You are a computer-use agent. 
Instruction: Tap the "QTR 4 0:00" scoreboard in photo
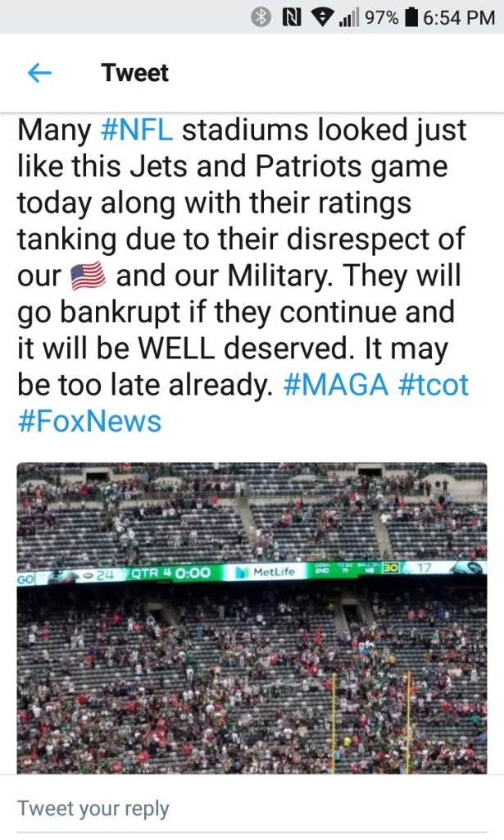(x=174, y=573)
